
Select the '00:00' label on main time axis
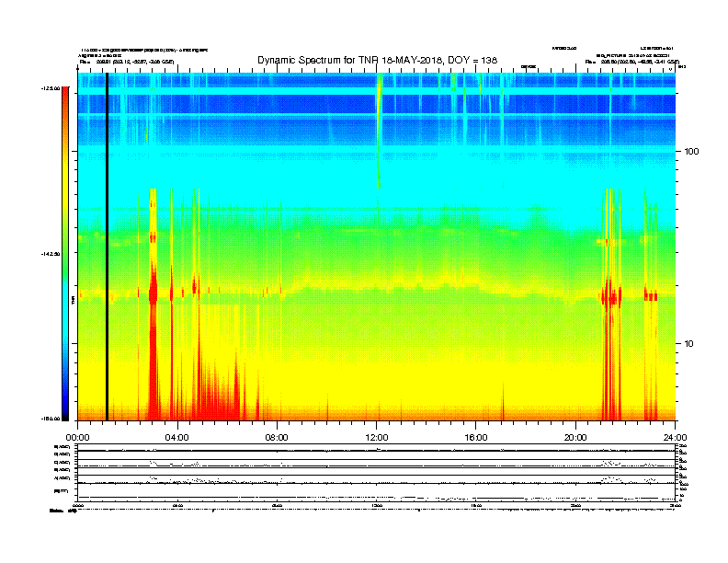pyautogui.click(x=77, y=438)
